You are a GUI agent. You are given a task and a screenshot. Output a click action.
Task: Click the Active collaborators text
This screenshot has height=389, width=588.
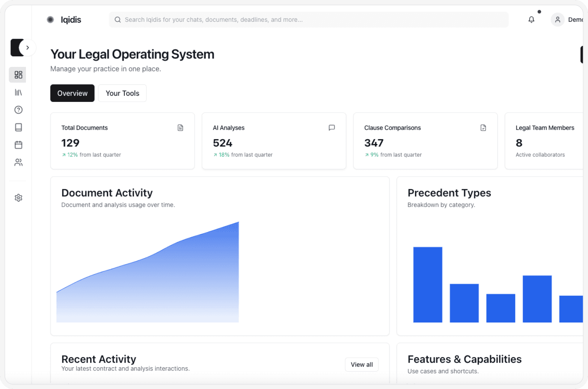(540, 155)
